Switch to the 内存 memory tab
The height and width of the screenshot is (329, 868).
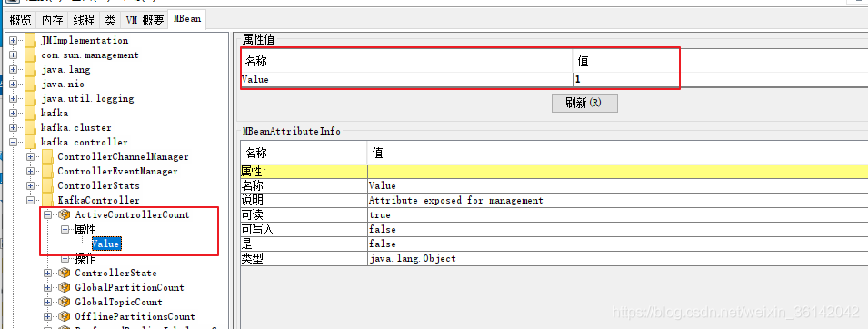[x=53, y=21]
